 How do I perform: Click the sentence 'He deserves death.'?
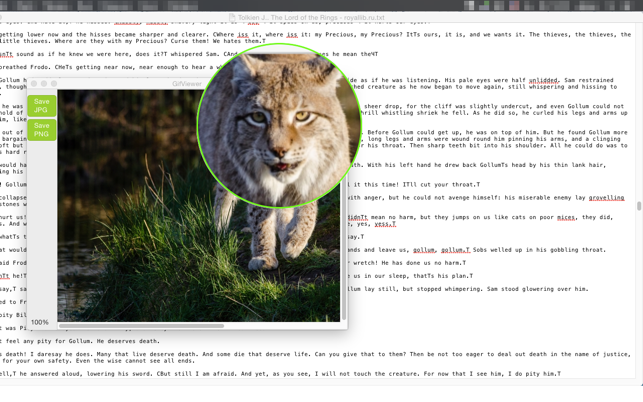tap(128, 341)
